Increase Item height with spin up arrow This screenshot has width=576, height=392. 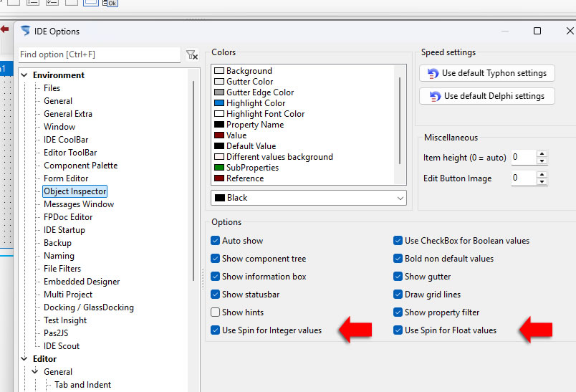tap(542, 153)
